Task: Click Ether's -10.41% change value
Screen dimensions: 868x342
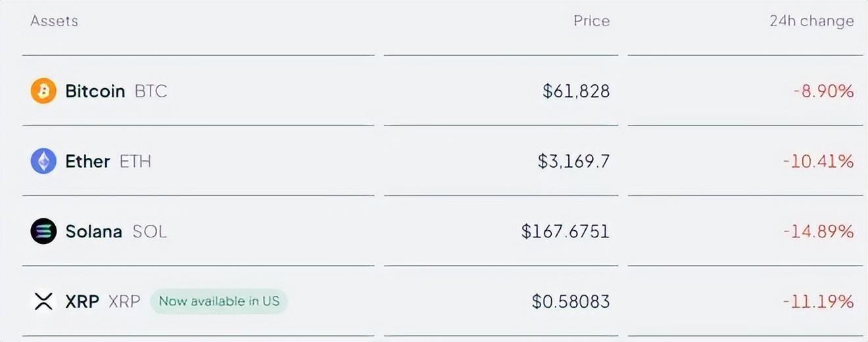Action: 818,161
